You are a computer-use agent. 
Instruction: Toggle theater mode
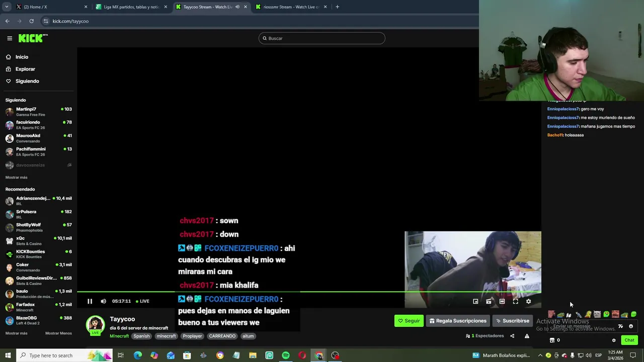tap(502, 301)
